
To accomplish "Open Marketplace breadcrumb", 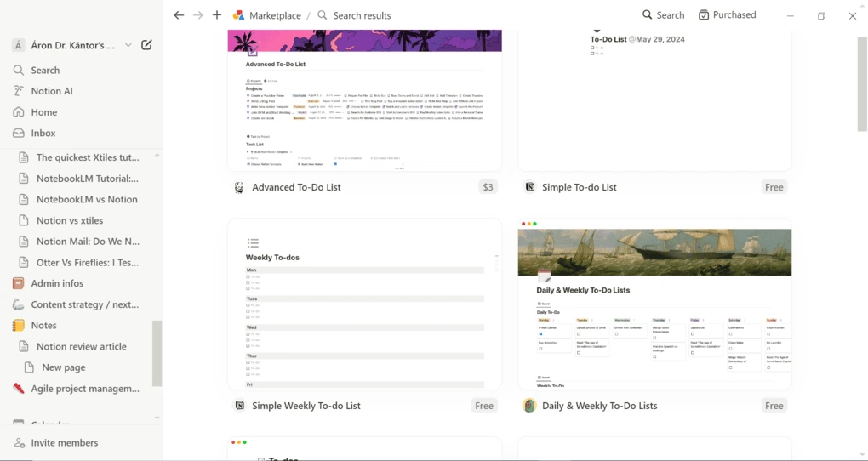I will [275, 15].
